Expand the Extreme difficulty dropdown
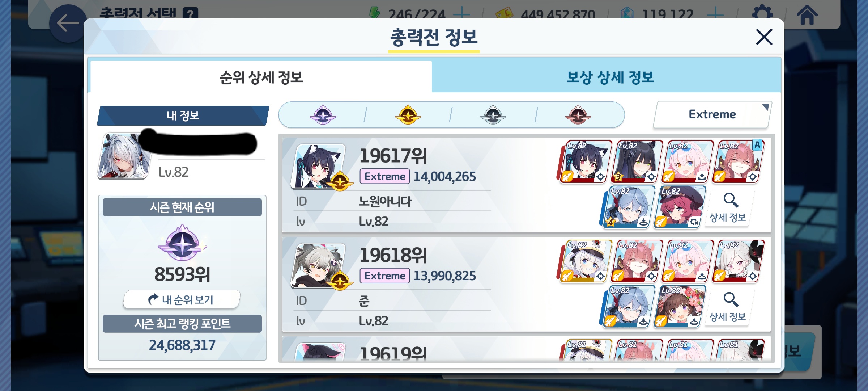 [x=712, y=114]
